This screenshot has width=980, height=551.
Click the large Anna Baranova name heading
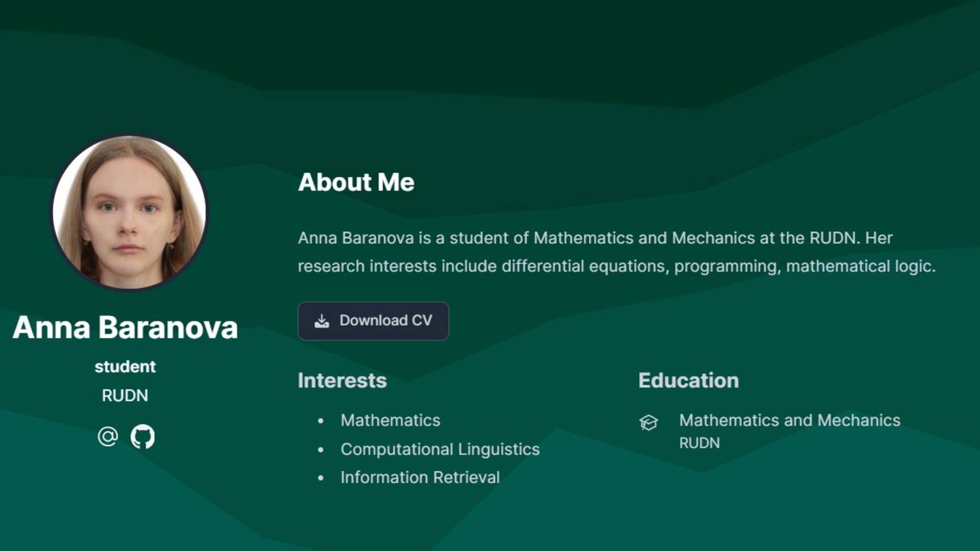(125, 328)
